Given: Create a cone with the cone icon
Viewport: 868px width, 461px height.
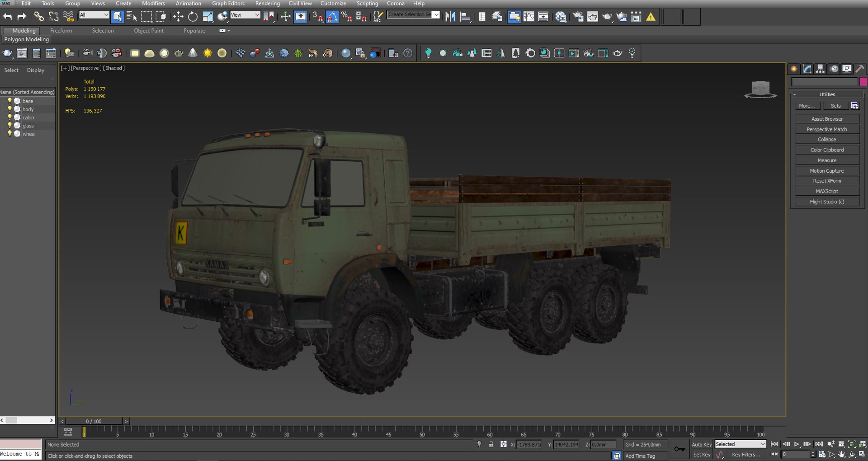Looking at the screenshot, I should click(x=193, y=53).
